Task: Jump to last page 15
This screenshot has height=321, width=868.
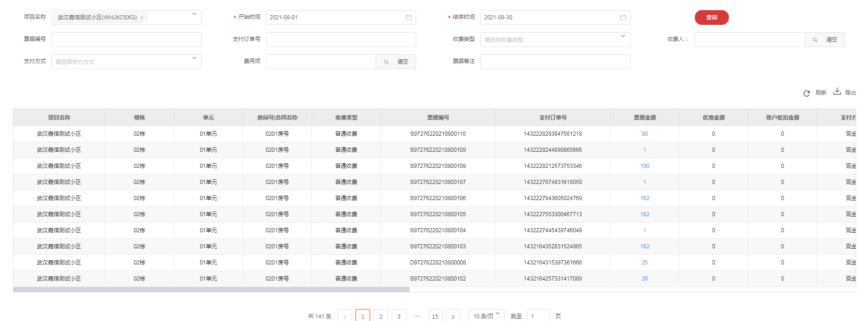Action: coord(435,316)
